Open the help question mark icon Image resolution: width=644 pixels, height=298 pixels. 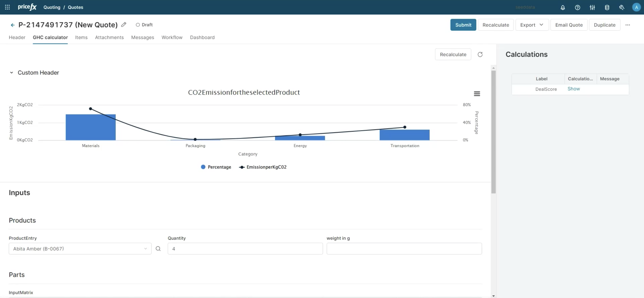577,7
